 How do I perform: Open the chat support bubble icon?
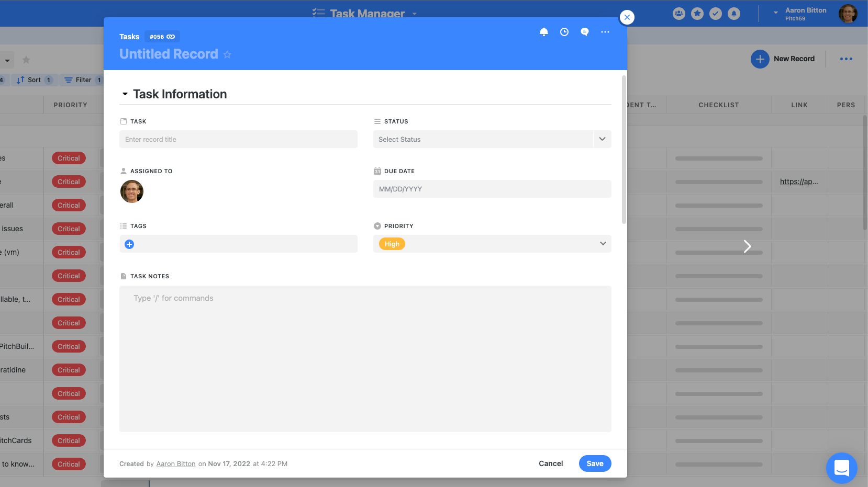841,468
